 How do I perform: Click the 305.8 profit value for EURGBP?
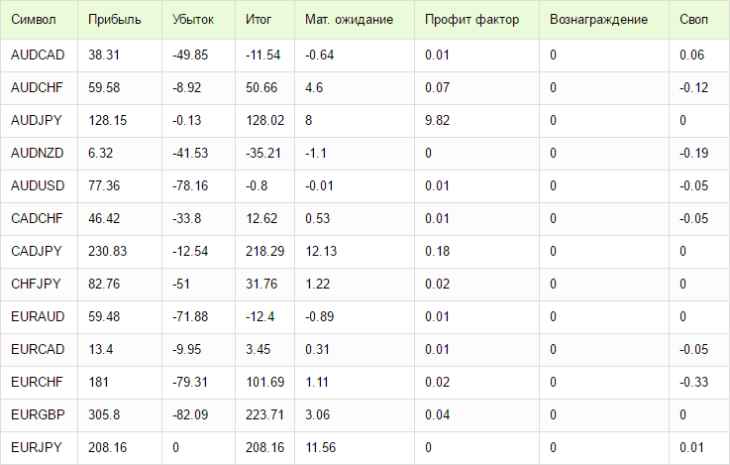click(104, 414)
